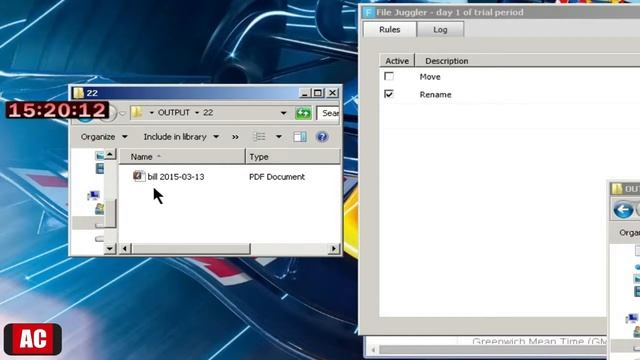This screenshot has height=360, width=640.
Task: Maximize the 22 folder window
Action: pos(318,93)
